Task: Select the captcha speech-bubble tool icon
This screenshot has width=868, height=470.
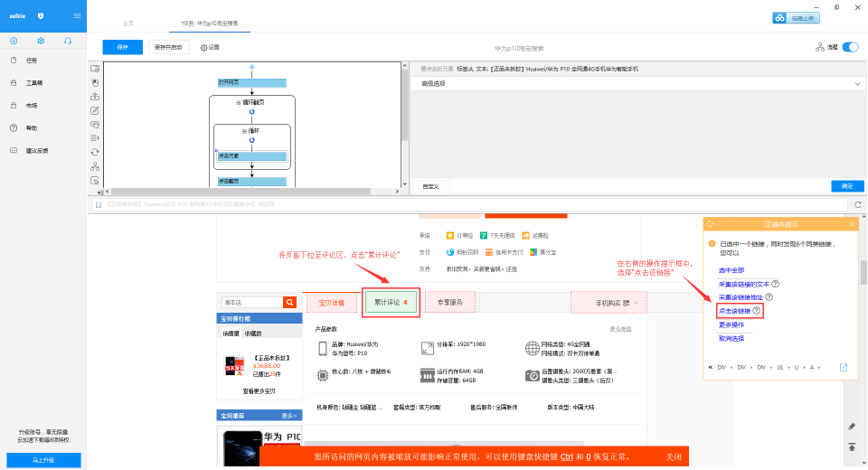Action: (x=95, y=125)
